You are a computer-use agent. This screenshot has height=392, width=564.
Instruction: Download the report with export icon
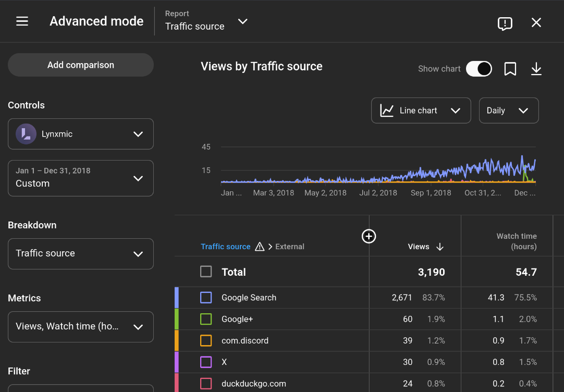pos(536,69)
